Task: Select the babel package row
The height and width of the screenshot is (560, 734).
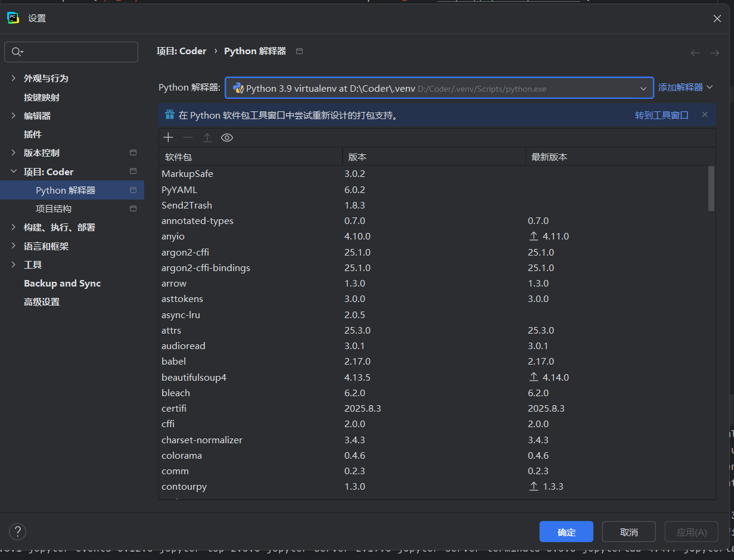Action: pos(433,362)
